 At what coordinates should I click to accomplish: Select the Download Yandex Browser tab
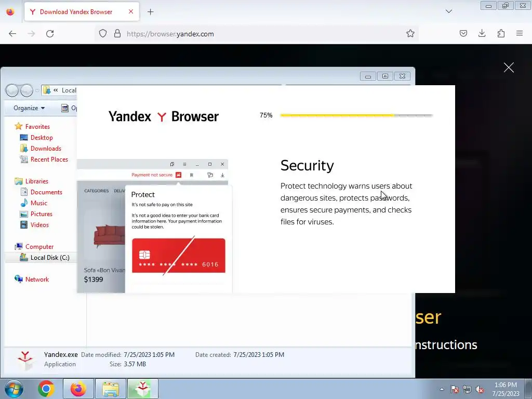tap(82, 12)
